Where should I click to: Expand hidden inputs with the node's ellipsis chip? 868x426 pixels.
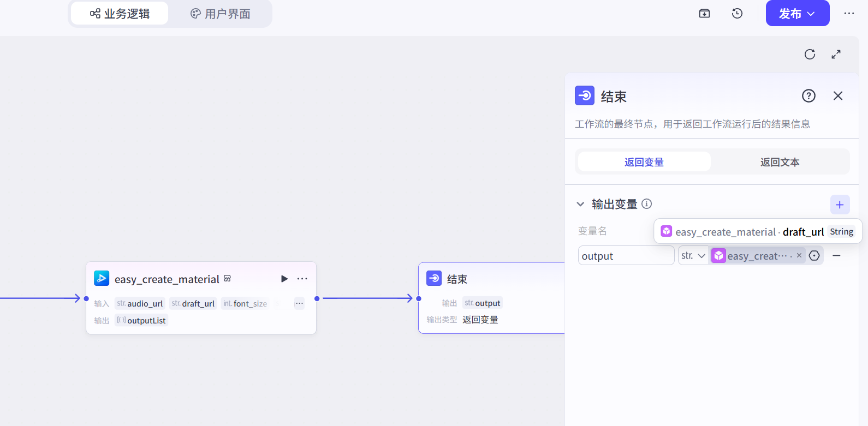point(299,303)
